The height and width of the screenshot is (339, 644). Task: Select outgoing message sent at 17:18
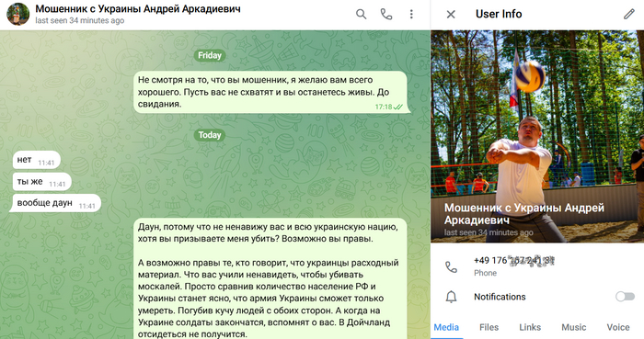coord(270,92)
